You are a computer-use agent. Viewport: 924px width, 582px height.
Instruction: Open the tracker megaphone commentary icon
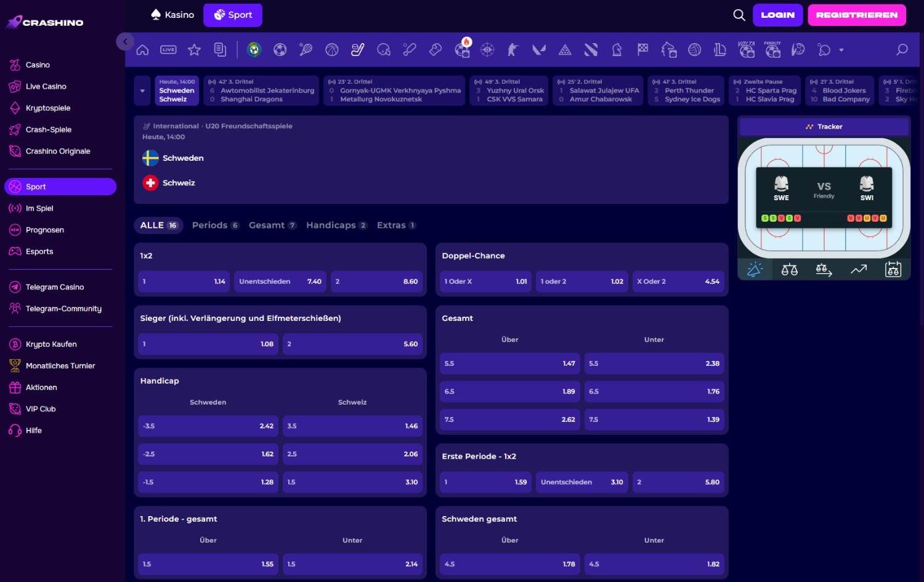[x=755, y=269]
